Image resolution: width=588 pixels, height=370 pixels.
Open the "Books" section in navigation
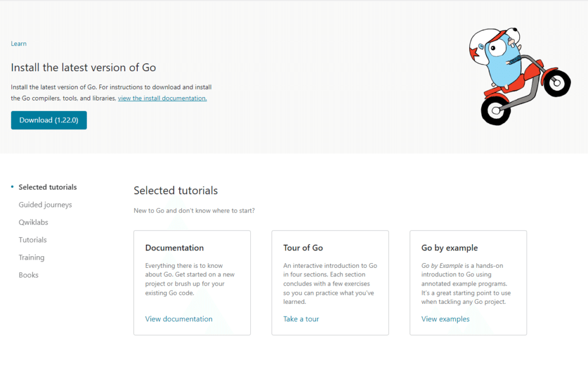point(29,275)
